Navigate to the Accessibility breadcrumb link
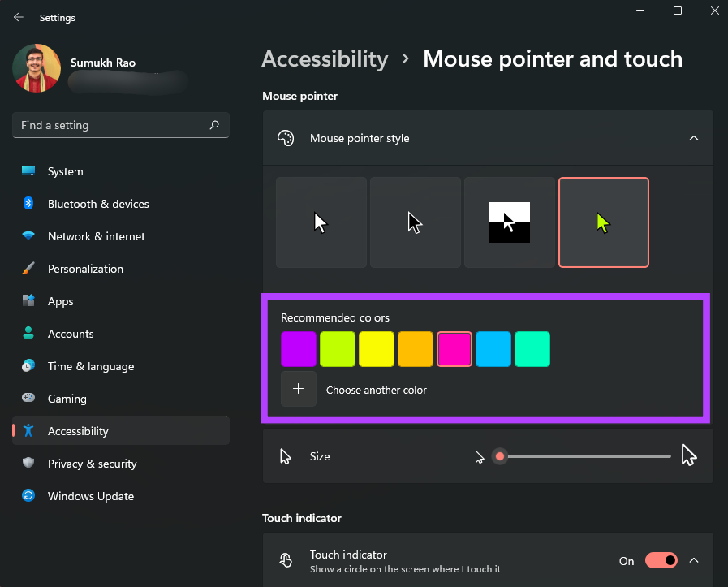Screen dimensions: 728x587 click(325, 58)
